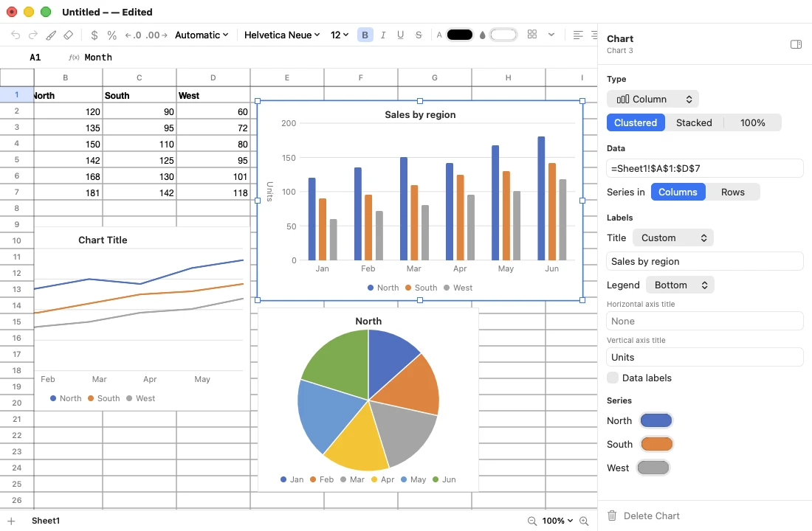Click the Sales by region chart title
This screenshot has height=531, width=812.
tap(420, 115)
